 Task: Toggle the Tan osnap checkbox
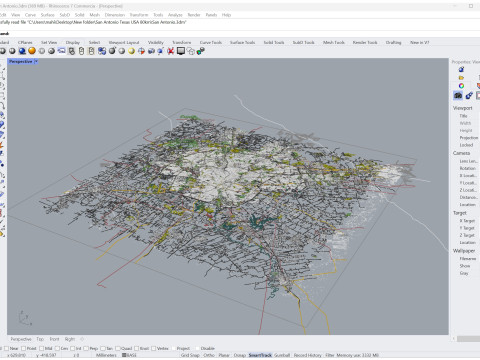click(x=103, y=348)
